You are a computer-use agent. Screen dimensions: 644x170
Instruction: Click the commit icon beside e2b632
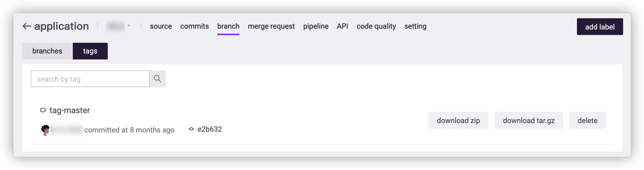(191, 129)
